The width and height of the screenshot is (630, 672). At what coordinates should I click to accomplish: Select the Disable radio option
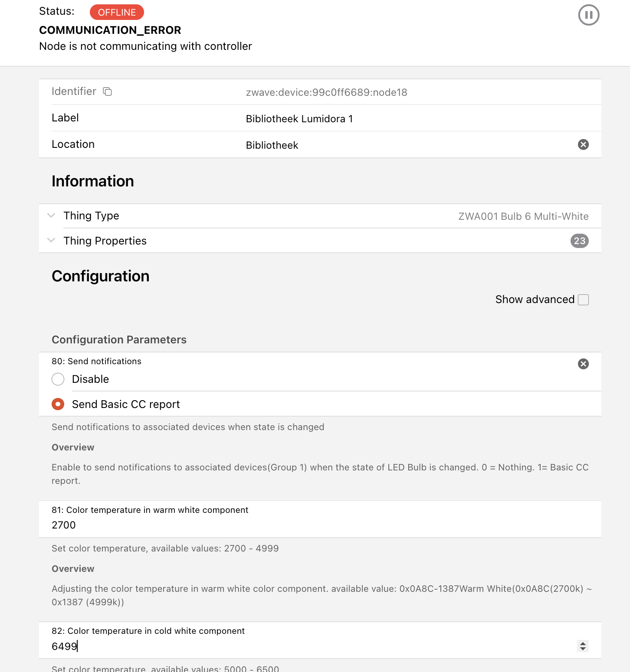coord(58,379)
